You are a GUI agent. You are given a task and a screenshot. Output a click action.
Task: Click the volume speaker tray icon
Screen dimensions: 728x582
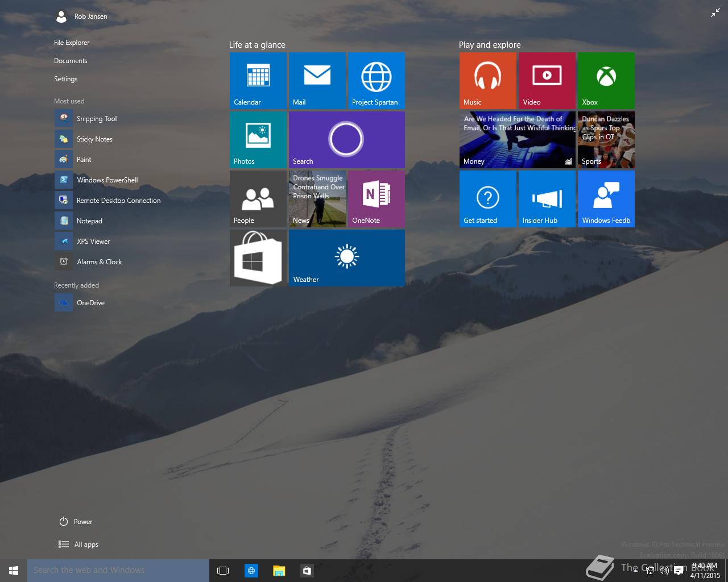(664, 571)
